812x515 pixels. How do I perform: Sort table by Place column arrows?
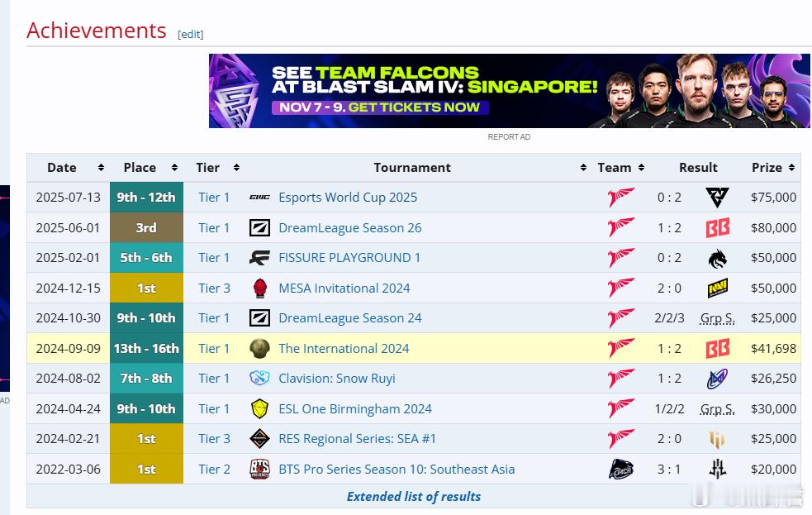tap(174, 167)
